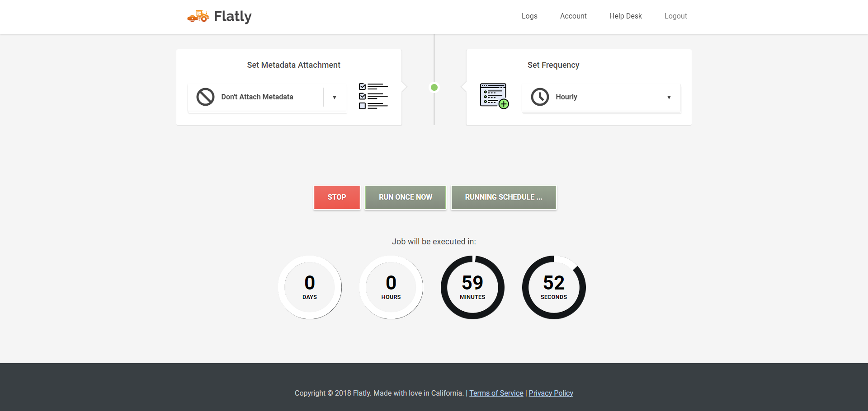The image size is (868, 411).
Task: Expand the frequency dropdown arrow
Action: coord(669,97)
